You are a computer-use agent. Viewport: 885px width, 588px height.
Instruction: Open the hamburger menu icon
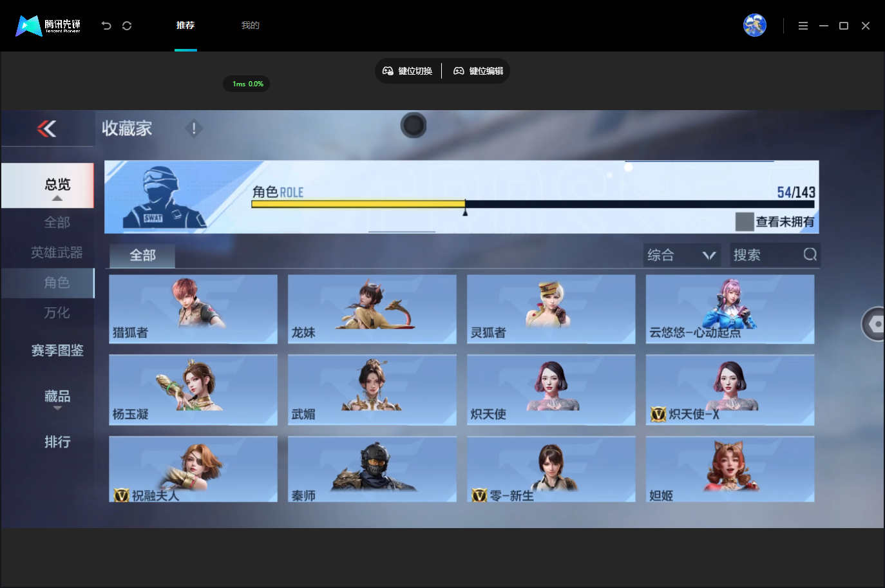(803, 26)
